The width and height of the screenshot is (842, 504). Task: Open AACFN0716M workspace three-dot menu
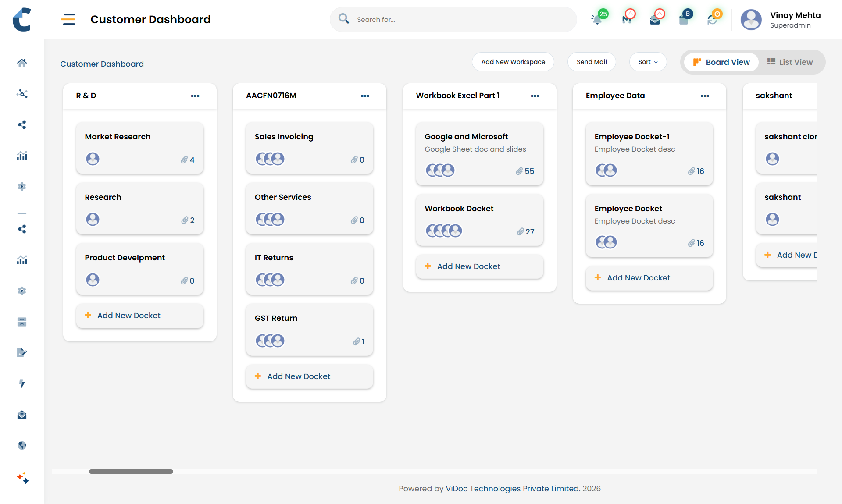(365, 96)
